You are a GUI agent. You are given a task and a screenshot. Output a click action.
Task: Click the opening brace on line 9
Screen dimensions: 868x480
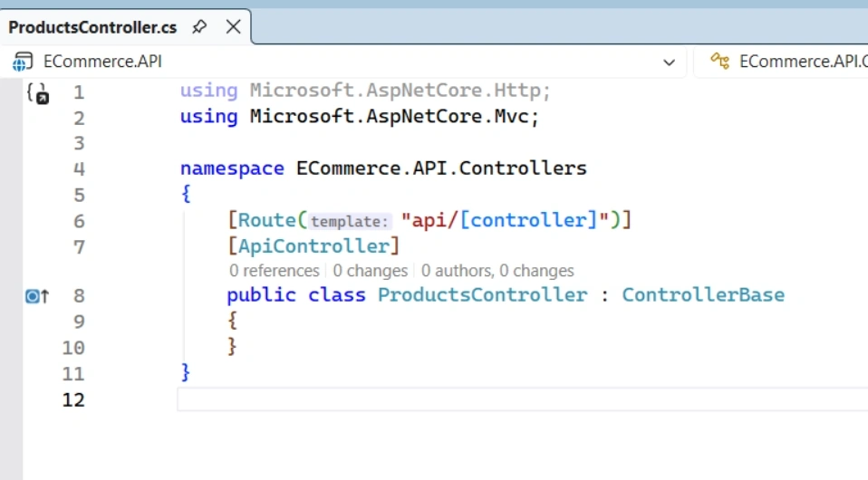233,321
